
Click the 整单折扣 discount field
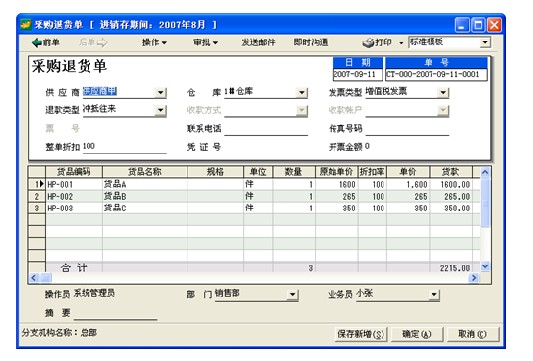[x=124, y=147]
